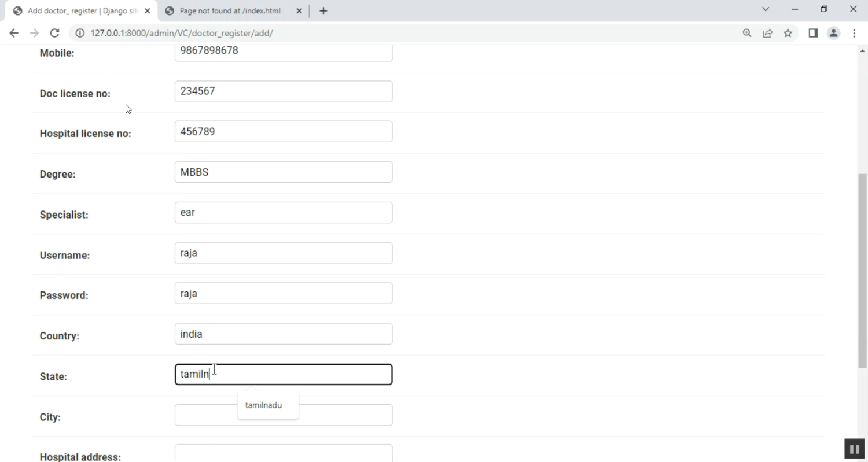Screen dimensions: 868x462
Task: Bookmark this page with star icon
Action: pyautogui.click(x=788, y=34)
